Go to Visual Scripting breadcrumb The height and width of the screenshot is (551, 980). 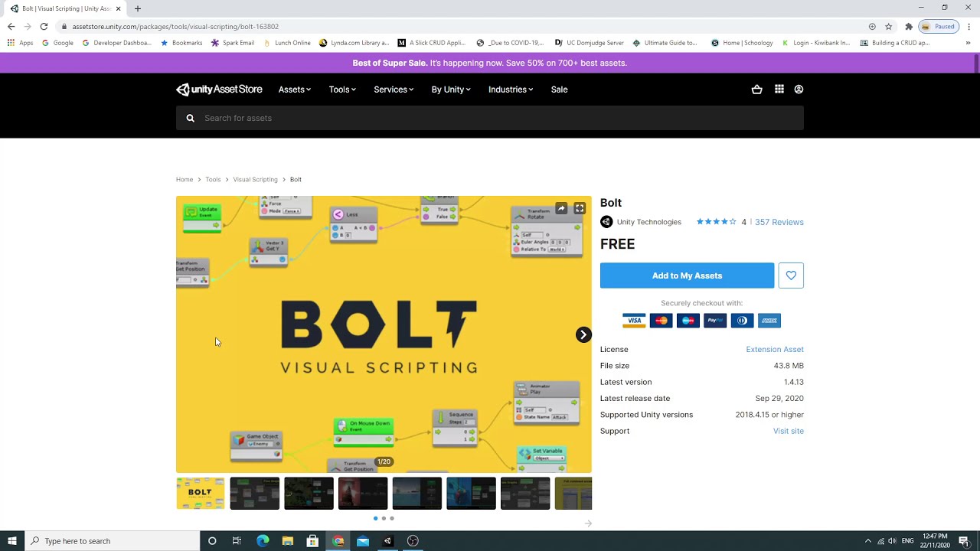pyautogui.click(x=255, y=179)
